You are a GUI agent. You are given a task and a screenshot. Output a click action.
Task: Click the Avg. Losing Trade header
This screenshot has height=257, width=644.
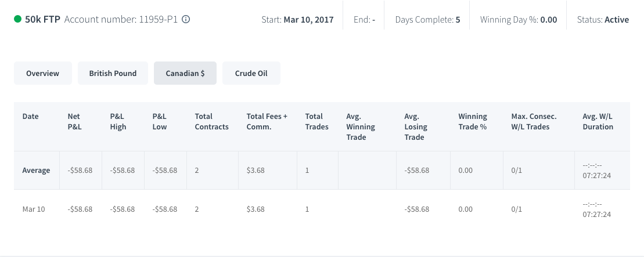(416, 127)
